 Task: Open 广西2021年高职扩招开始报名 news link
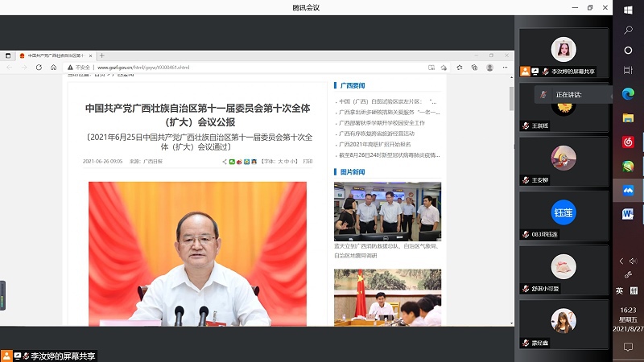click(374, 144)
